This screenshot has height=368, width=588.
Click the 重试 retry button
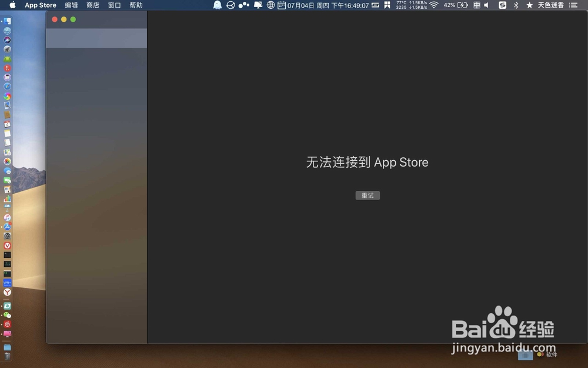pos(367,195)
